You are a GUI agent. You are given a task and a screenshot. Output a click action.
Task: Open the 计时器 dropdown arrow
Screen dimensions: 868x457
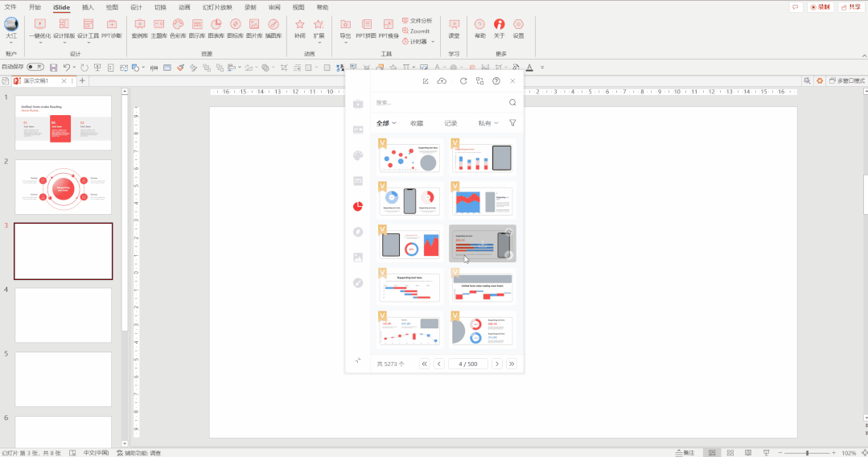click(433, 42)
